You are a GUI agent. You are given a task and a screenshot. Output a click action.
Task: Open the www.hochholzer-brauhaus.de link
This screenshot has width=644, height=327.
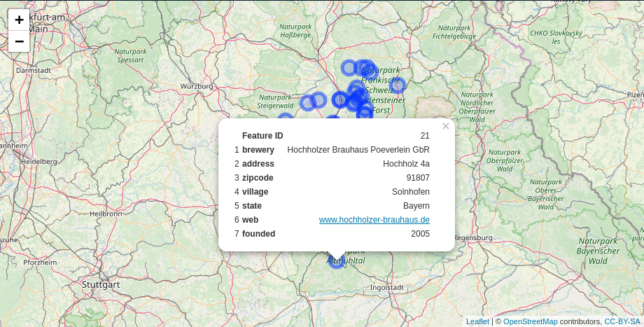(374, 220)
